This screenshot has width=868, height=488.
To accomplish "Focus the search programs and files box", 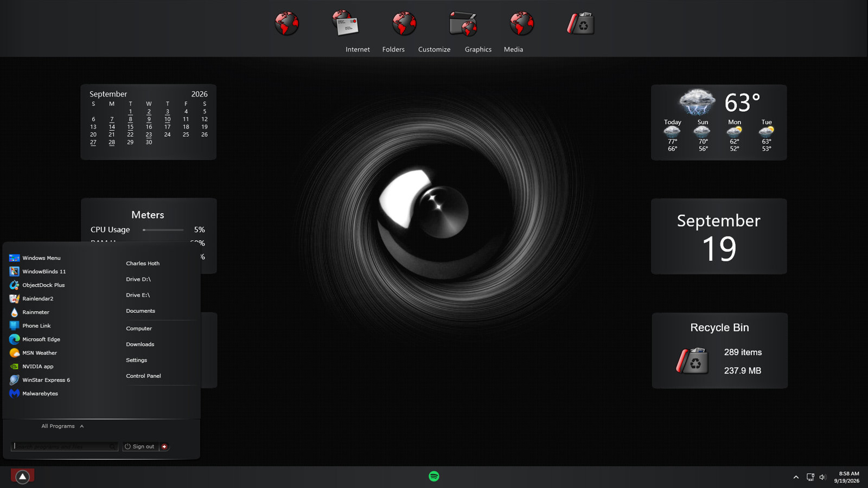I will (x=64, y=446).
